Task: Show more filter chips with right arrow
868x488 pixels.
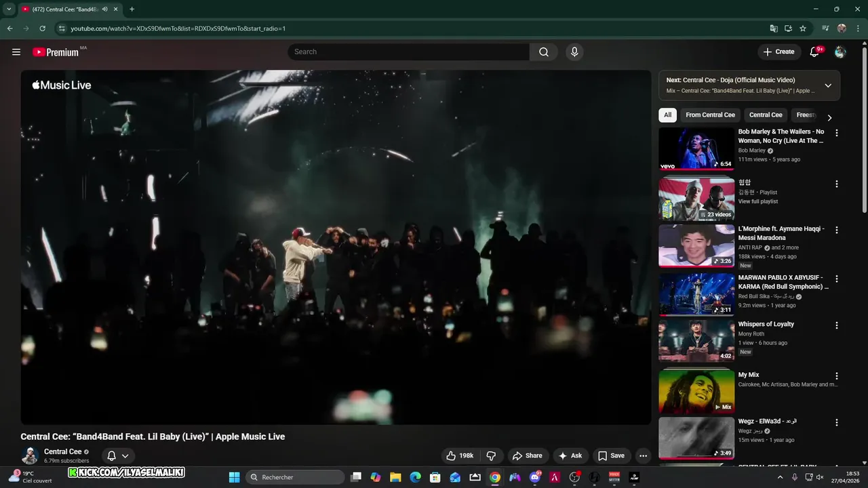Action: point(829,117)
